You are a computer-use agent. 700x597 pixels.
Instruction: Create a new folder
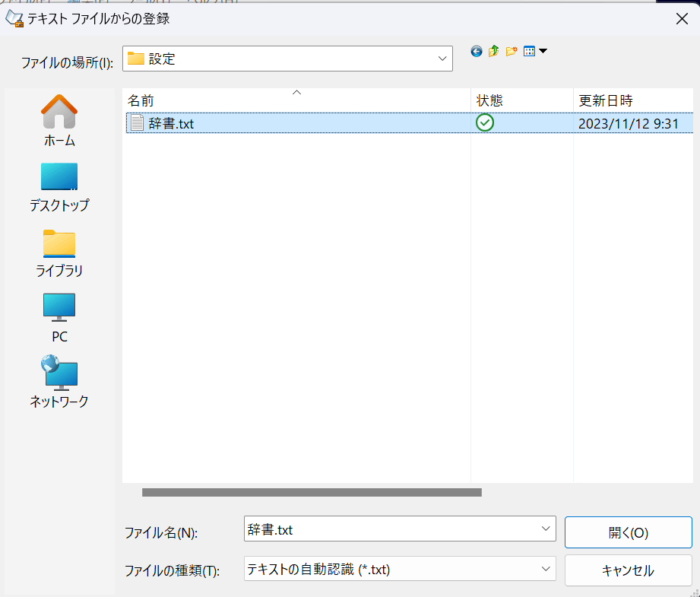(512, 52)
